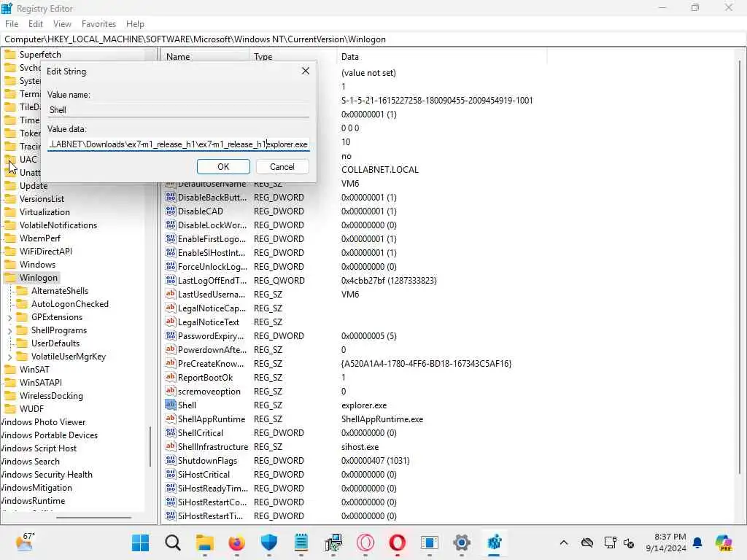Open the Edit menu
The height and width of the screenshot is (560, 747).
pyautogui.click(x=36, y=24)
